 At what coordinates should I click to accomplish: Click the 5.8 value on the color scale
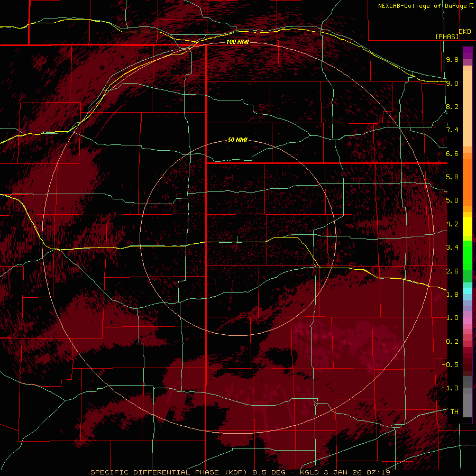point(452,177)
